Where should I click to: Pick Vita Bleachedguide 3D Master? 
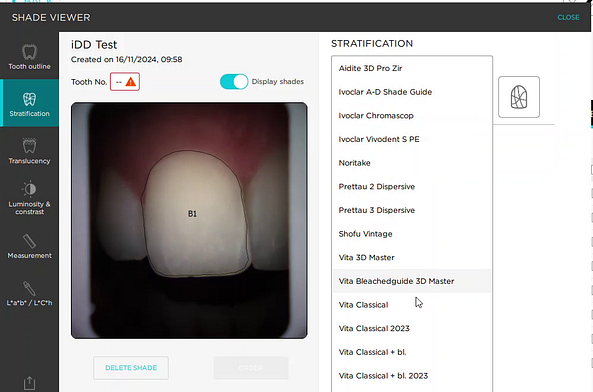click(x=412, y=281)
